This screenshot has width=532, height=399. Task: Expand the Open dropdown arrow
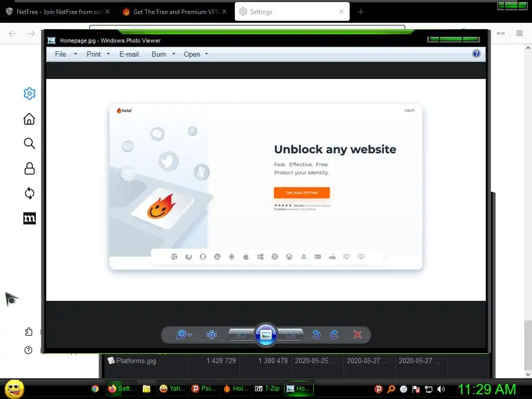pyautogui.click(x=206, y=54)
